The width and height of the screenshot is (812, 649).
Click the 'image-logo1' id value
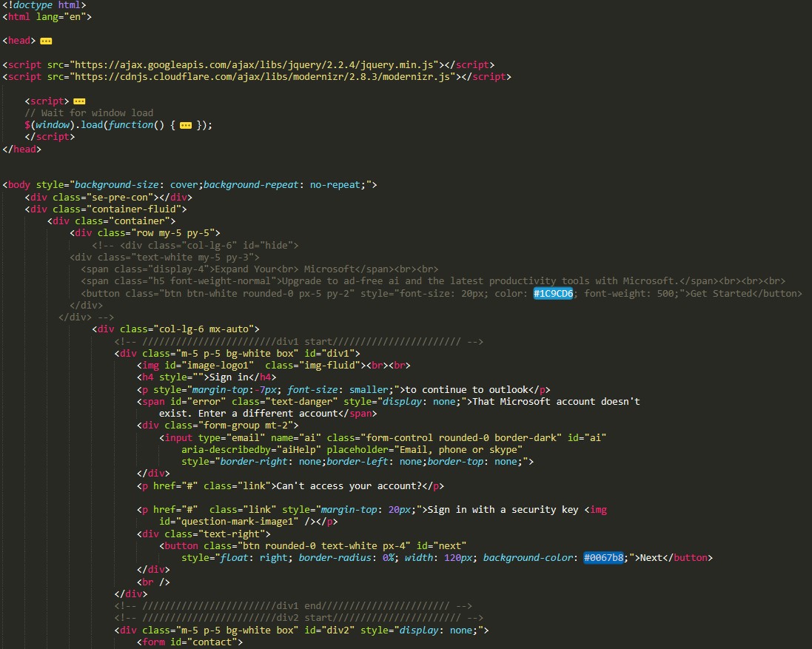pos(218,366)
